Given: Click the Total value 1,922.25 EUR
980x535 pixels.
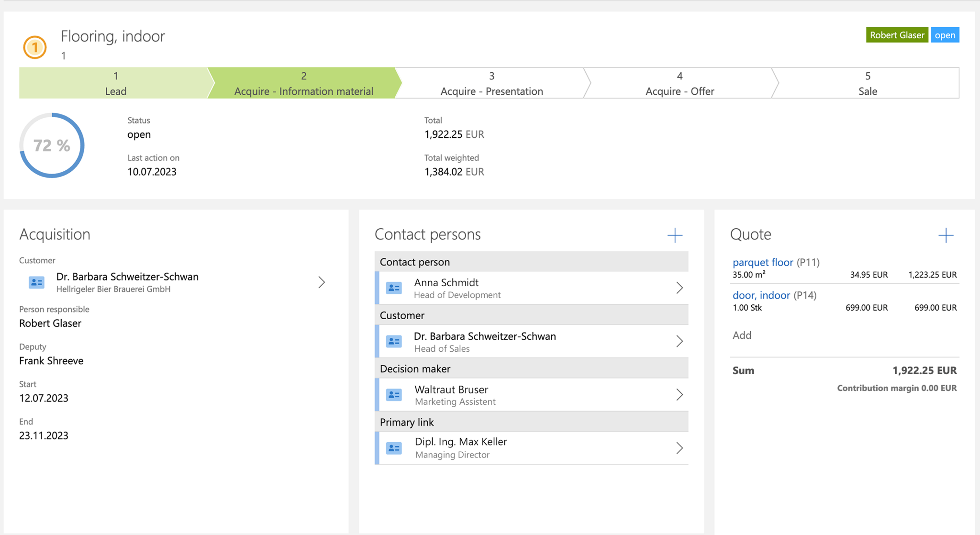Looking at the screenshot, I should pyautogui.click(x=454, y=134).
